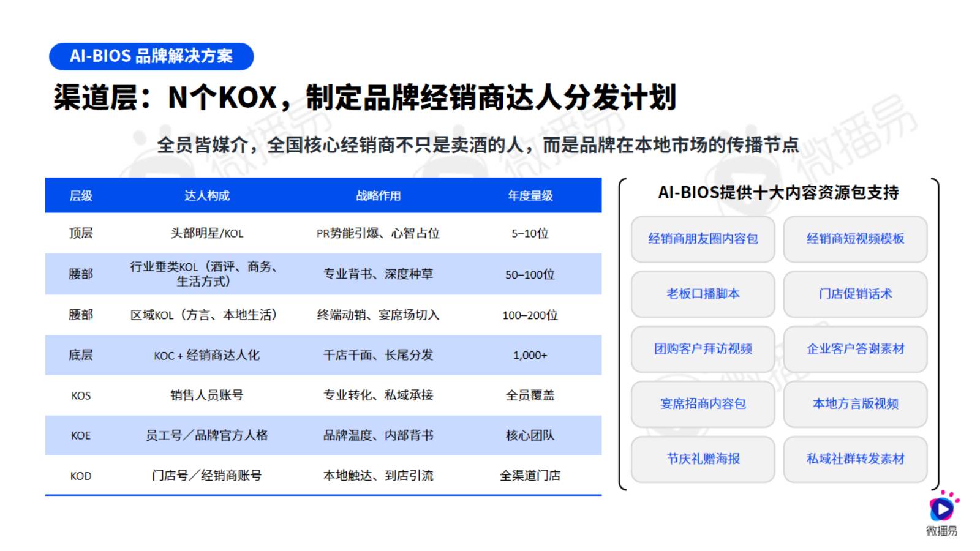Viewport: 980px width, 551px height.
Task: Select the KOS row label
Action: pyautogui.click(x=81, y=395)
